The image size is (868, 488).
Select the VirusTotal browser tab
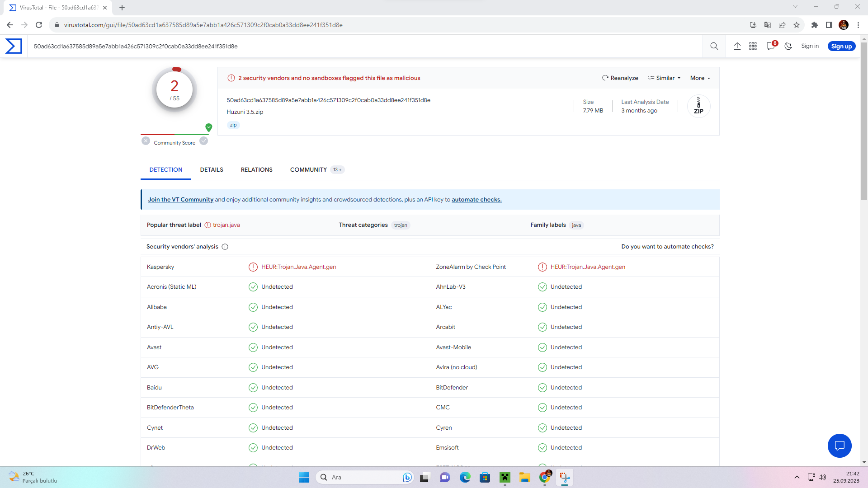click(x=59, y=8)
